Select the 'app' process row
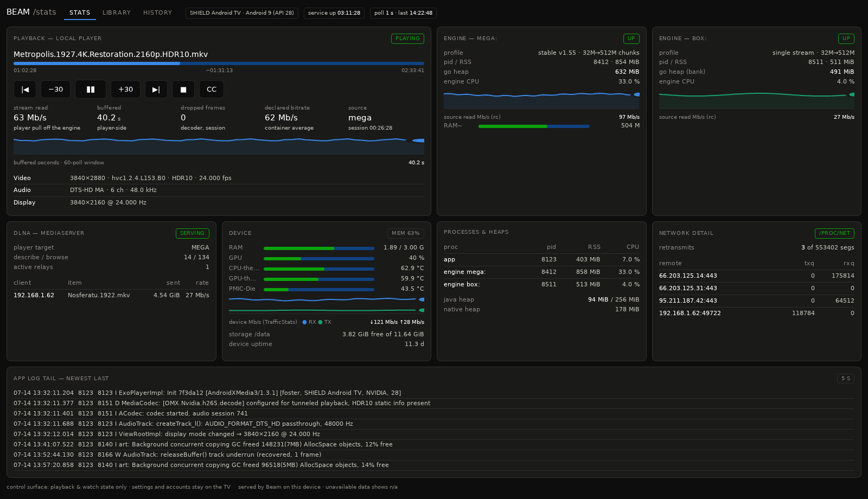Viewport: 868px width, 499px height. 541,259
